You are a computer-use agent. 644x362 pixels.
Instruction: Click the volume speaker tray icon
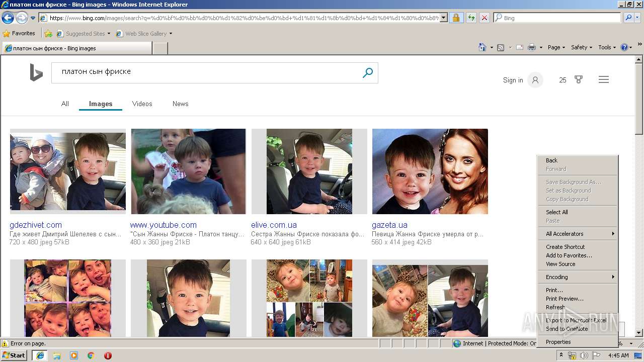coord(585,355)
